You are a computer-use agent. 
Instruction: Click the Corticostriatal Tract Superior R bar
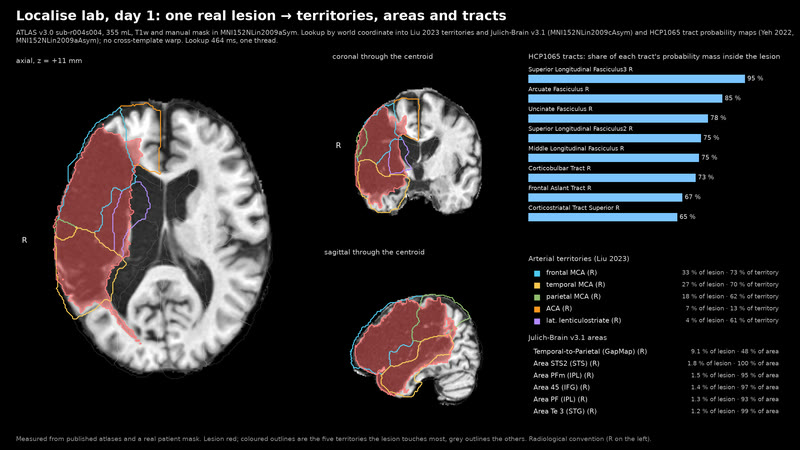click(603, 217)
